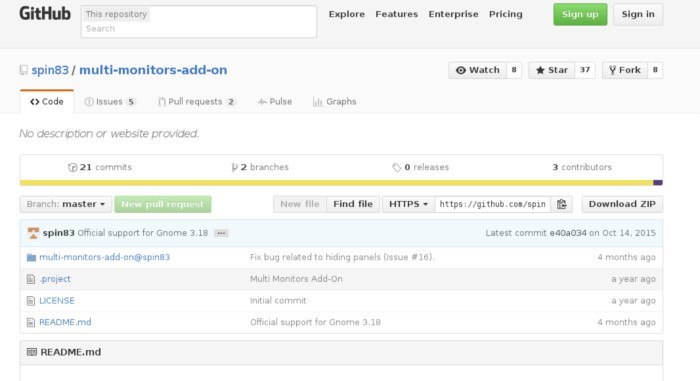This screenshot has height=381, width=700.
Task: Click the repository search field
Action: [x=199, y=21]
